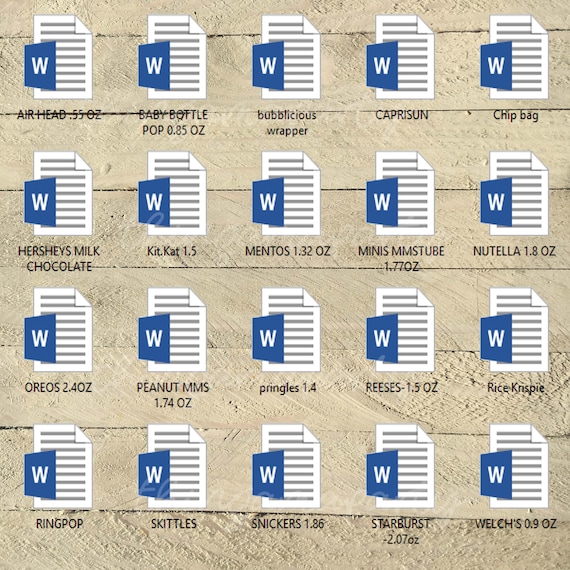This screenshot has width=570, height=570.
Task: Select the CAPRISUN Word document icon
Action: pyautogui.click(x=400, y=57)
